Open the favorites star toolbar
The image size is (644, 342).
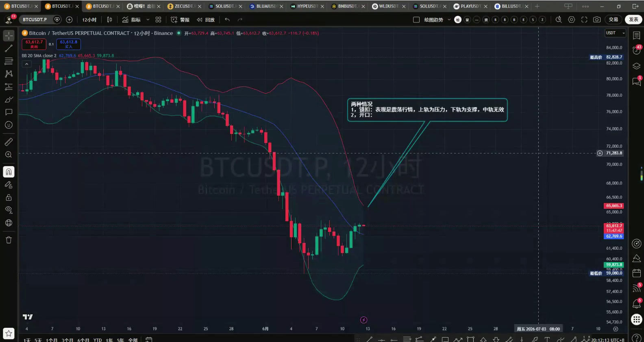tap(9, 333)
